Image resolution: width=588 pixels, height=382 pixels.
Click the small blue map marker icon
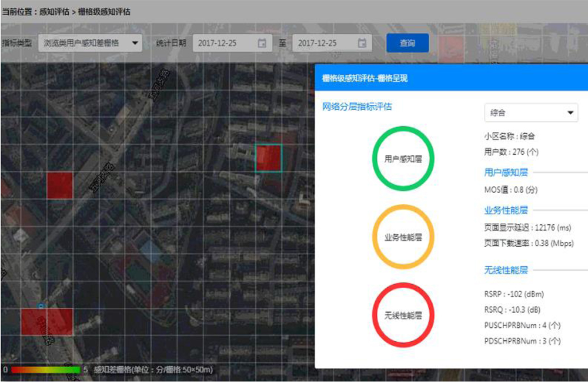point(41,305)
